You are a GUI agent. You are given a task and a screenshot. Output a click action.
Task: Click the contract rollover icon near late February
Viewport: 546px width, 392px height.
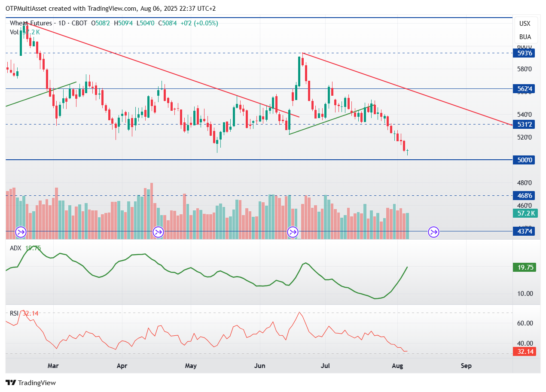21,232
